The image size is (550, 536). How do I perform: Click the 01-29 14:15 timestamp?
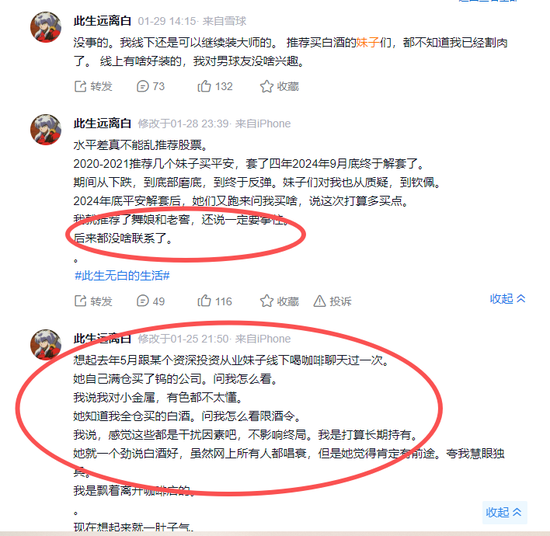167,21
